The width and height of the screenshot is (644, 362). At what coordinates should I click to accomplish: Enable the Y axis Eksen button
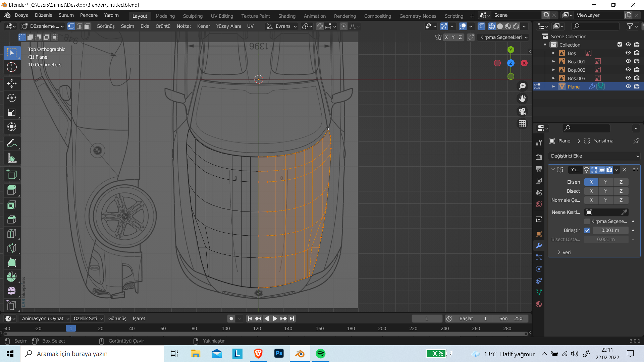(x=605, y=182)
